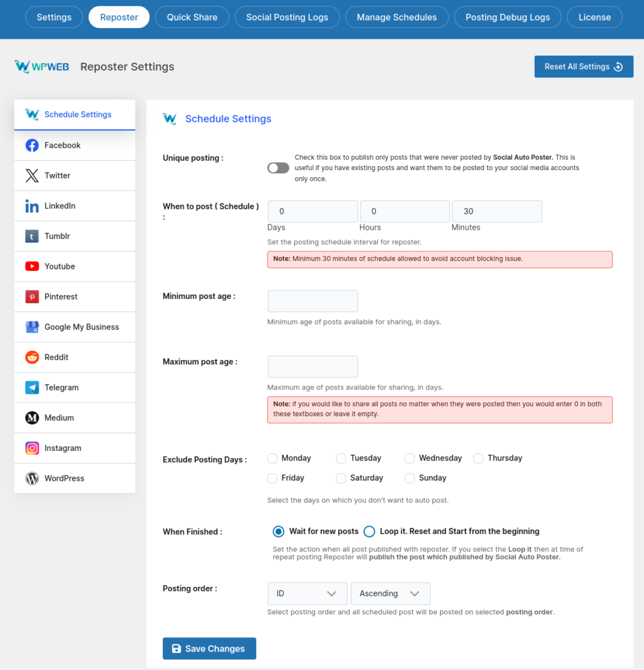Check the Sunday exclude day box
This screenshot has height=670, width=644.
tap(409, 478)
